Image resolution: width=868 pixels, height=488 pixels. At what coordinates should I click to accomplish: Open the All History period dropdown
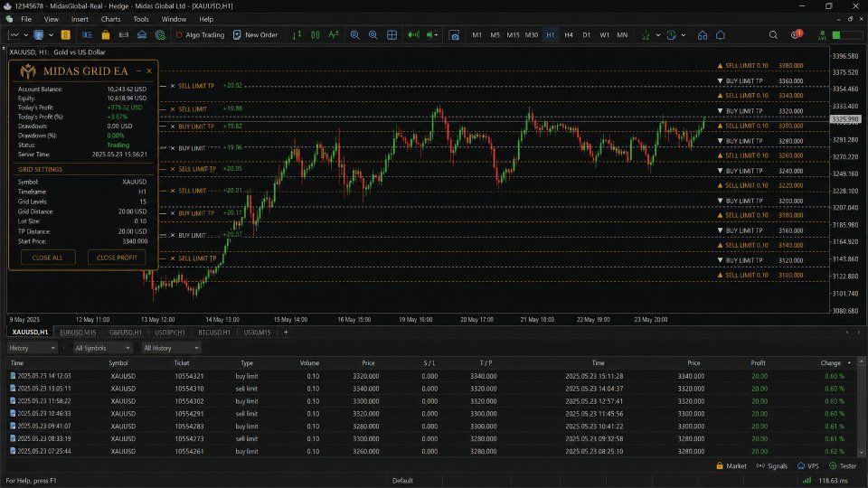171,348
